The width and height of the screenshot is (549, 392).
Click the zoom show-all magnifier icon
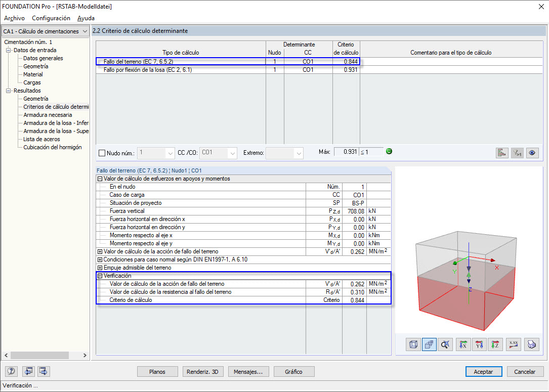point(445,345)
